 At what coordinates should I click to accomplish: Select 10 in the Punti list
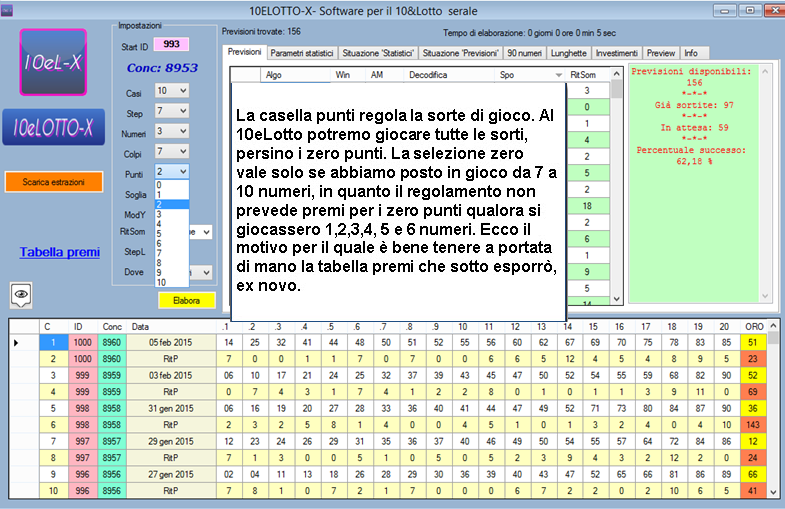coord(172,282)
